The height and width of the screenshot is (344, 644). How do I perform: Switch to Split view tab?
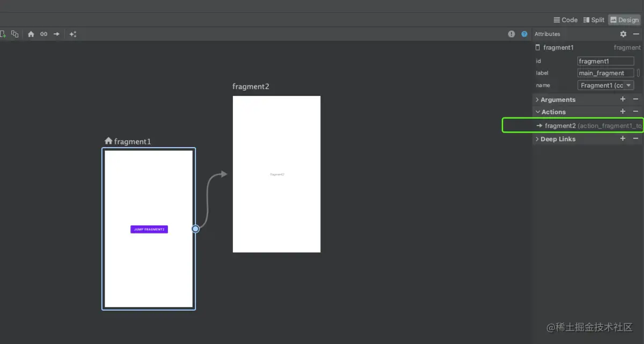pos(594,20)
